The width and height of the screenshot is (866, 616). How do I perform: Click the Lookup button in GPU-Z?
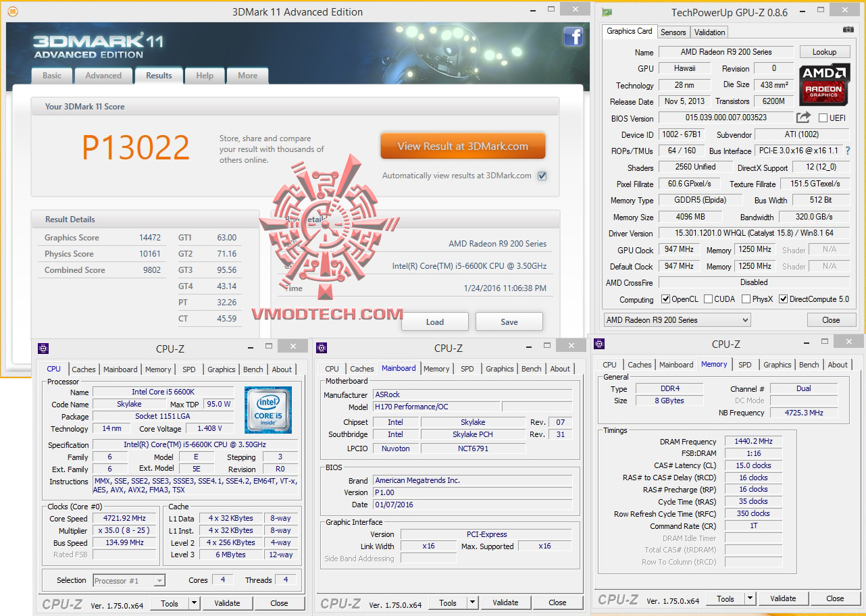(x=824, y=52)
